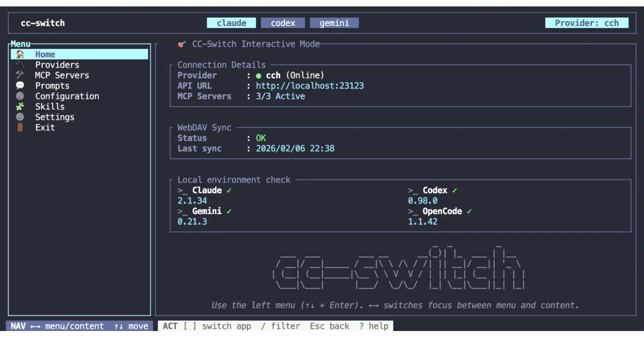Click the NAV label in status bar

(x=18, y=326)
